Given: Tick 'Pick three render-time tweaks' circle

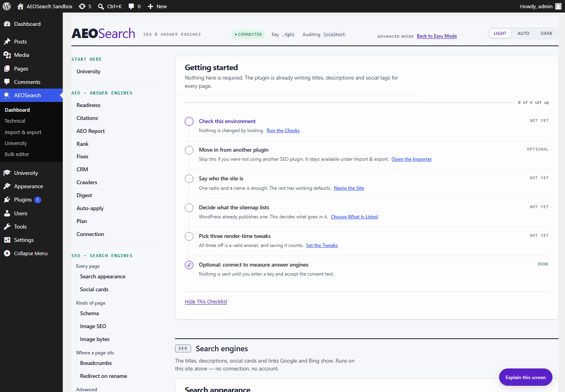Looking at the screenshot, I should [189, 236].
